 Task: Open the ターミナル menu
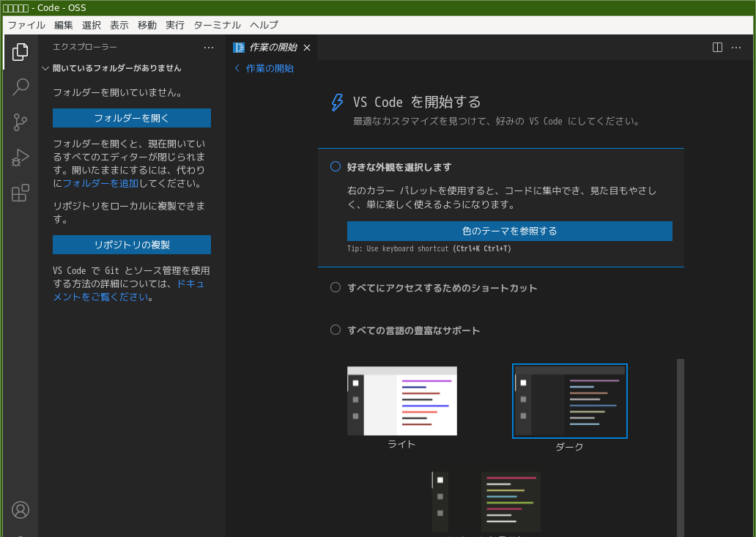[x=217, y=25]
